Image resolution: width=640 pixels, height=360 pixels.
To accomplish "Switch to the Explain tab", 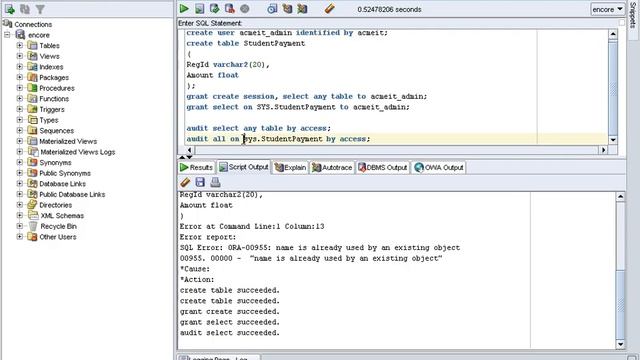I will click(290, 167).
